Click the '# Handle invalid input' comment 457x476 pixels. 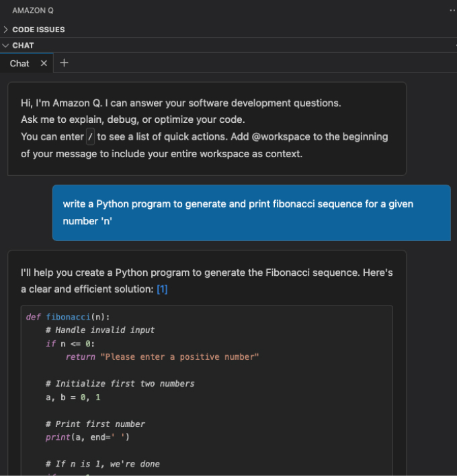(100, 330)
